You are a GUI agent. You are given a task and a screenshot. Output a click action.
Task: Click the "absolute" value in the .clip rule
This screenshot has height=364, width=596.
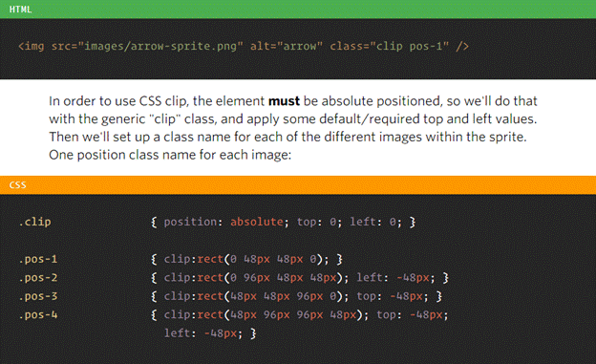(x=257, y=222)
